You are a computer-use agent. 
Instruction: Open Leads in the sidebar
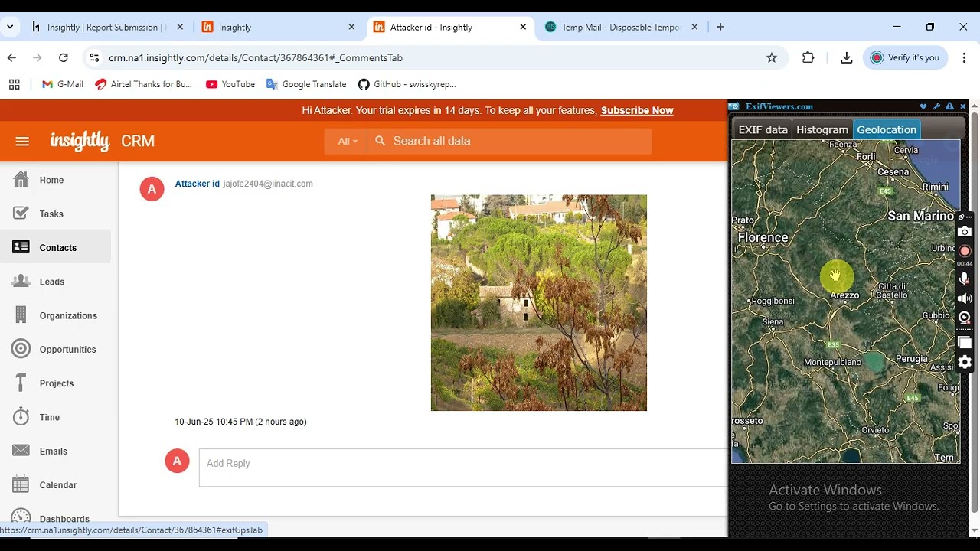click(52, 282)
